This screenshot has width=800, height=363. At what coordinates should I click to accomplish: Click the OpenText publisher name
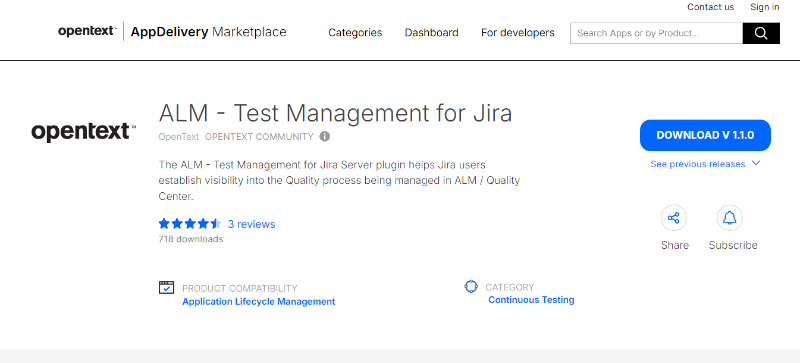pos(179,137)
